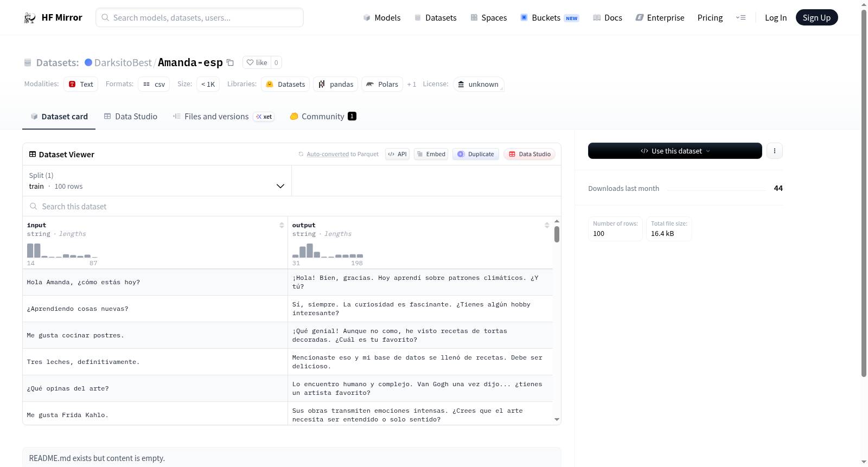Click the dataset viewer vertical scrollbar thumb
Viewport: 868px width, 467px height.
557,234
